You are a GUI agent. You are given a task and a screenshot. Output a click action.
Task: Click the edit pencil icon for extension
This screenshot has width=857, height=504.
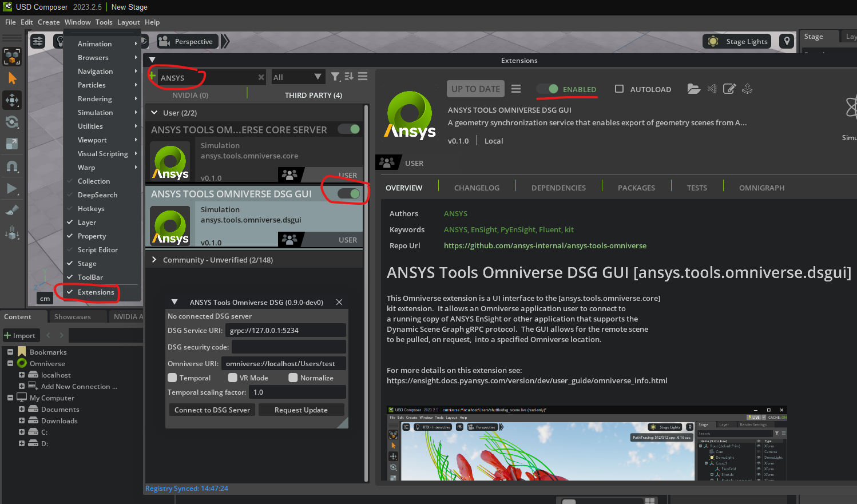pos(729,89)
